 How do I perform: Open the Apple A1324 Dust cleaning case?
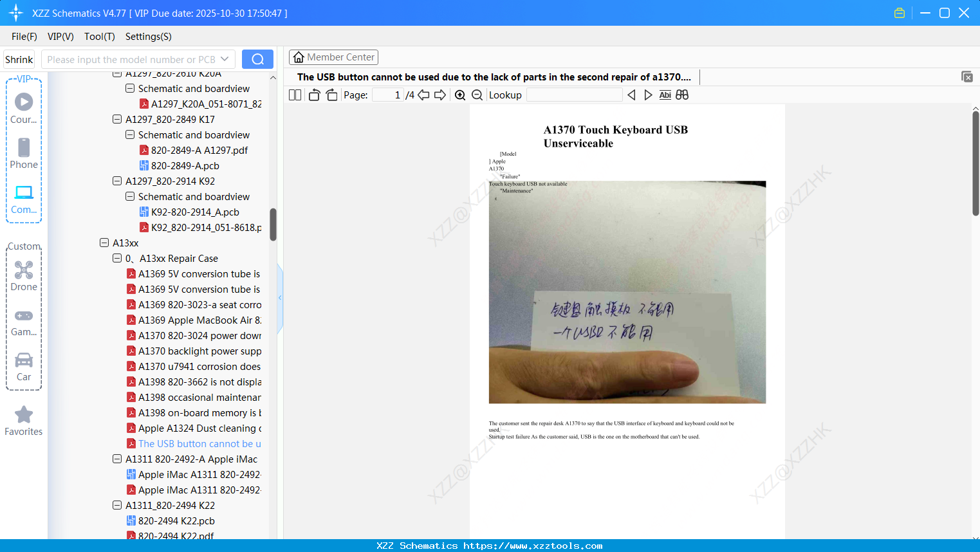[x=194, y=428]
